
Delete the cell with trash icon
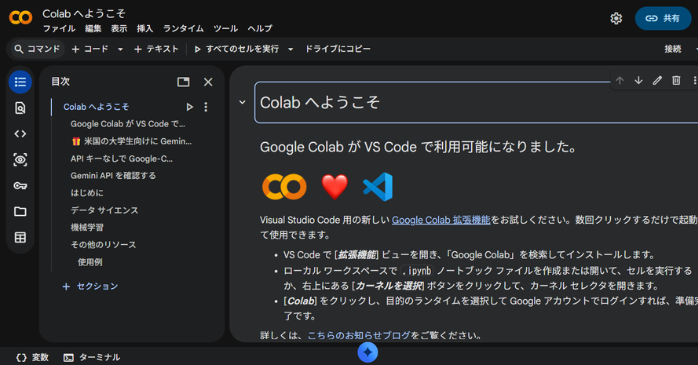(x=676, y=81)
